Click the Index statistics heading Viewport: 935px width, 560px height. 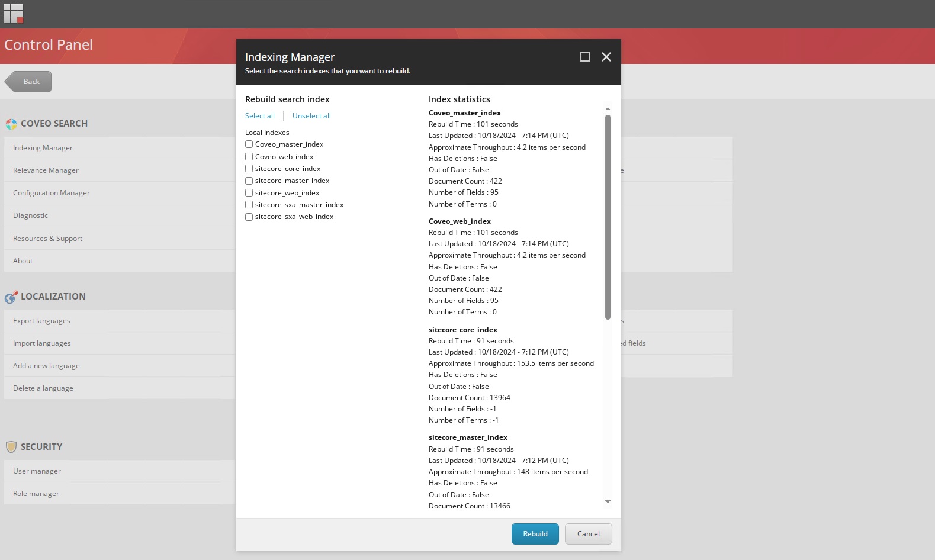point(460,99)
